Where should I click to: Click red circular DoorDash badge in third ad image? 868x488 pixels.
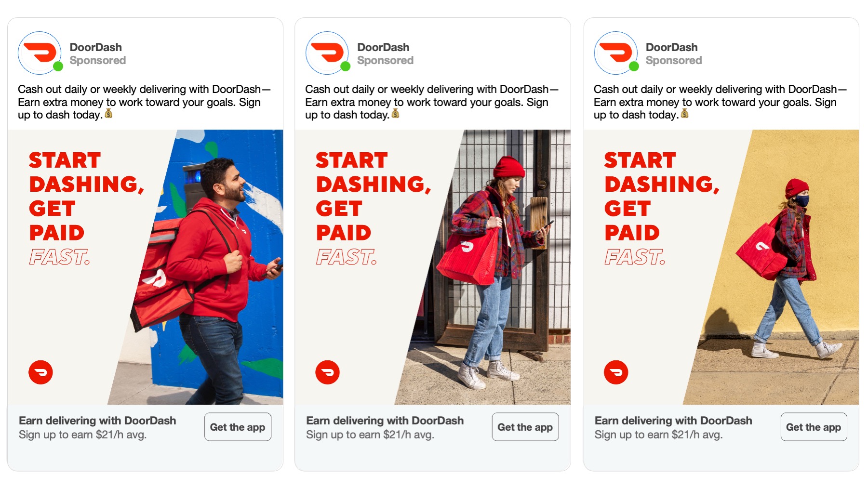click(x=616, y=372)
